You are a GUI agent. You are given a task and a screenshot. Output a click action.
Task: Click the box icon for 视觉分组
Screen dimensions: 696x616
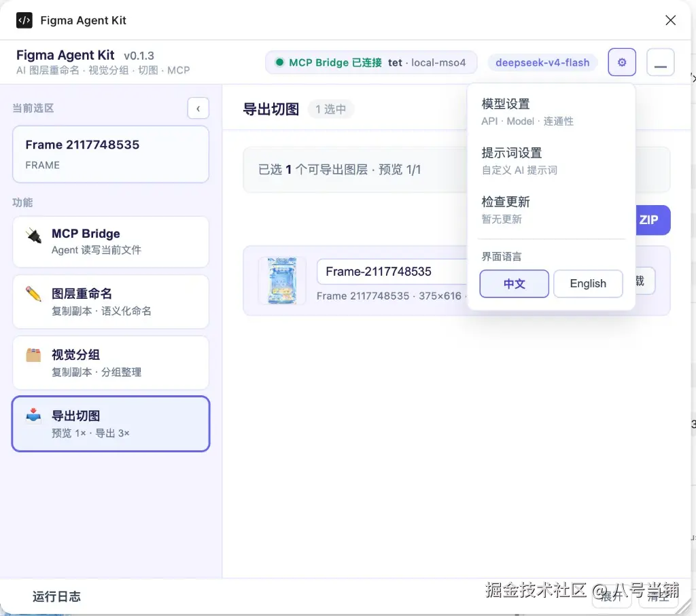(33, 355)
